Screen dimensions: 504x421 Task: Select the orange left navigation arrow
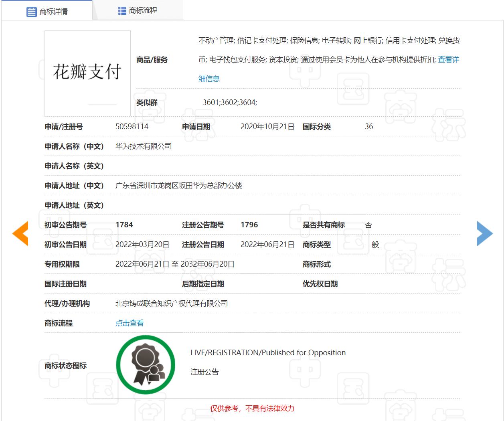[20, 233]
